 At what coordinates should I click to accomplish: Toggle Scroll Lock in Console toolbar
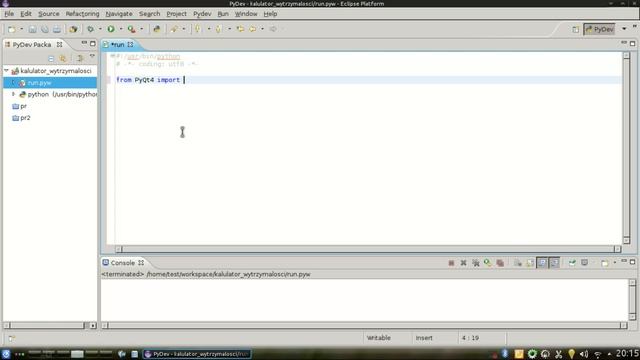(x=530, y=263)
